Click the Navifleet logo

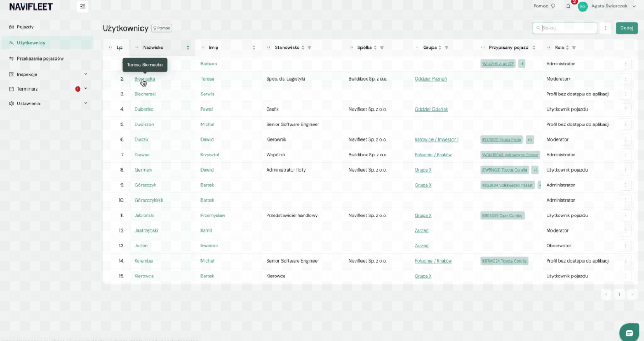(31, 7)
